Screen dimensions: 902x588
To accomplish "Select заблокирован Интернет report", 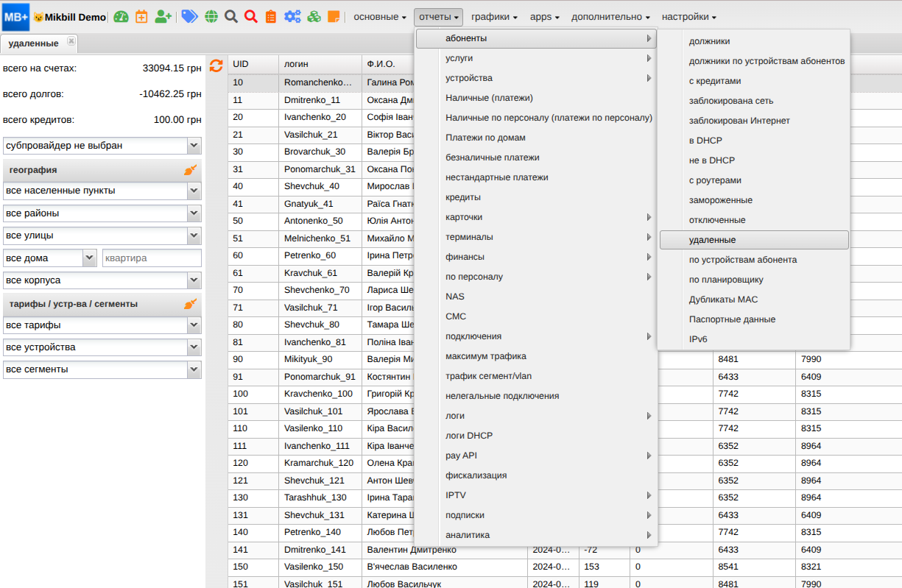I will click(754, 121).
